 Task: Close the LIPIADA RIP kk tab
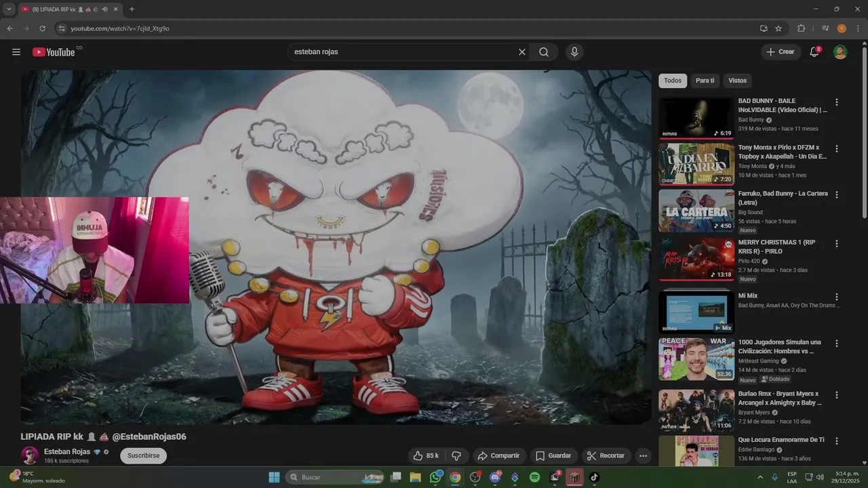pyautogui.click(x=115, y=9)
